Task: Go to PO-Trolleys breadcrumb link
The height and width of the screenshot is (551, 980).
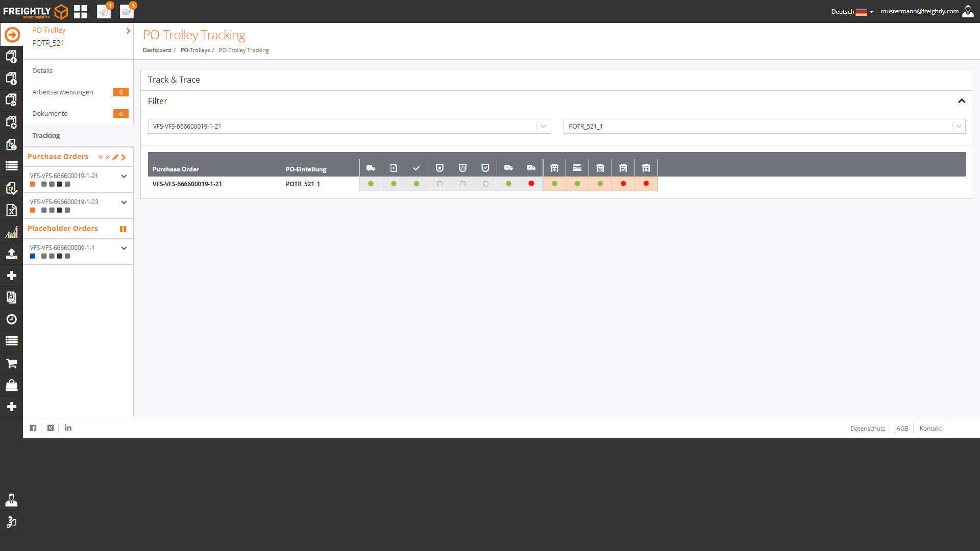Action: (x=195, y=50)
